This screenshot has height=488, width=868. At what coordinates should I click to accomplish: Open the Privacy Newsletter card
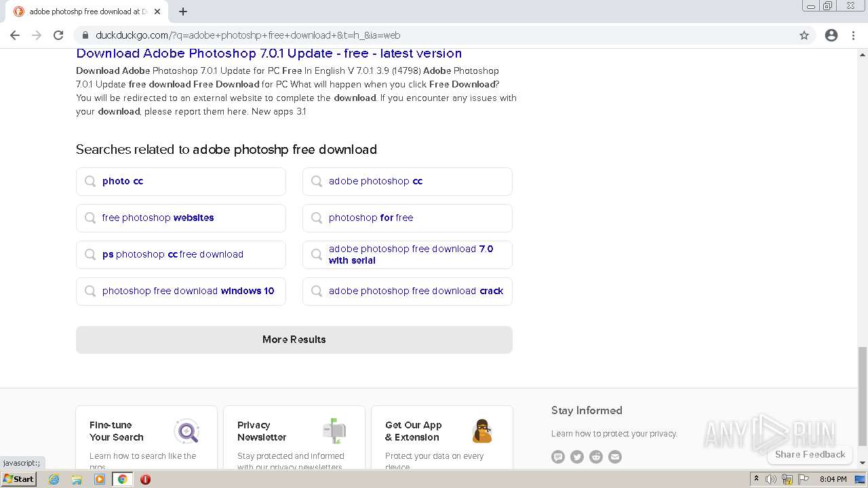point(294,437)
